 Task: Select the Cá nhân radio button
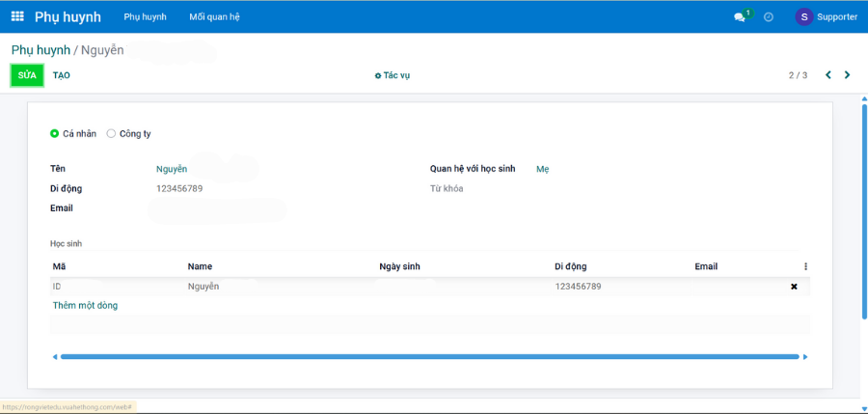pos(55,133)
